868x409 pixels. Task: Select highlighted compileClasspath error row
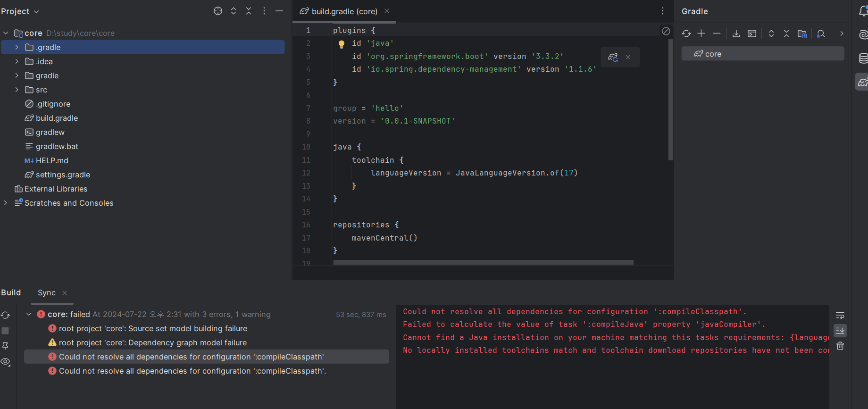coord(207,357)
